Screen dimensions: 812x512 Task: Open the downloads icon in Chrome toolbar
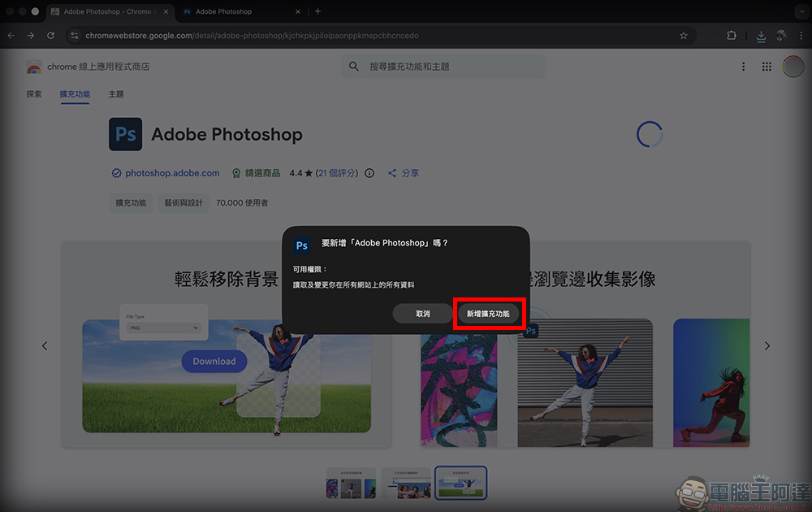point(761,35)
